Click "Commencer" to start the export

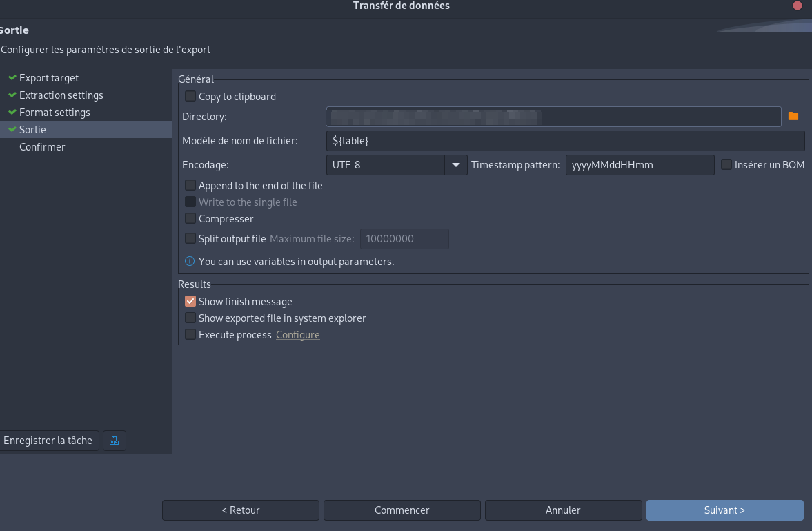(x=402, y=510)
